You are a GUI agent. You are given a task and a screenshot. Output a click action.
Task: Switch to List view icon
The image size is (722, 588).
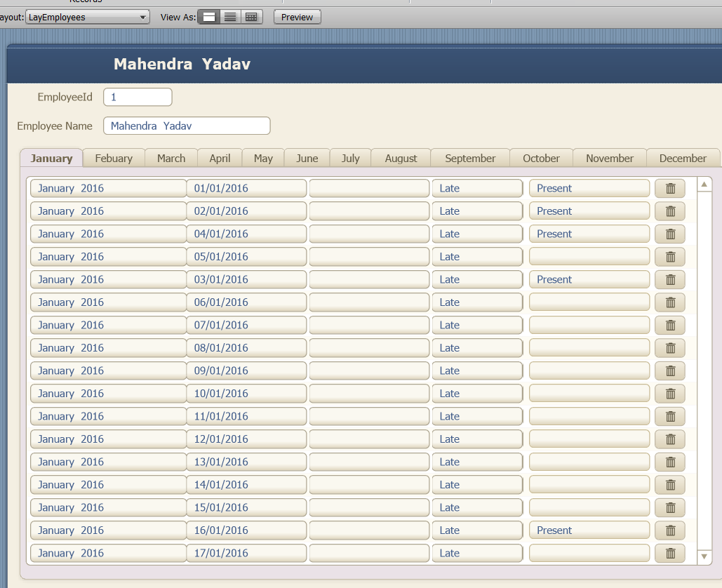pyautogui.click(x=230, y=17)
